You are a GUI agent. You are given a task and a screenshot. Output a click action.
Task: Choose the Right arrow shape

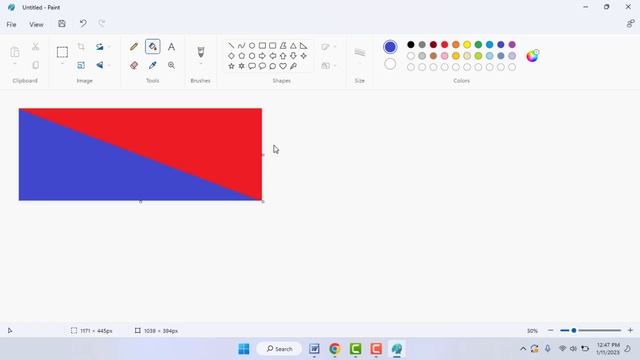pyautogui.click(x=262, y=56)
